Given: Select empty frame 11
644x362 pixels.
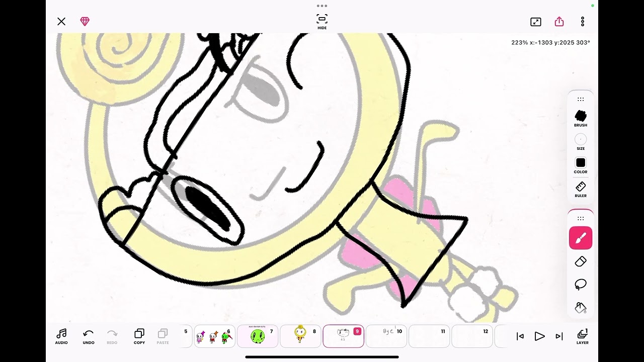Looking at the screenshot, I should 429,336.
